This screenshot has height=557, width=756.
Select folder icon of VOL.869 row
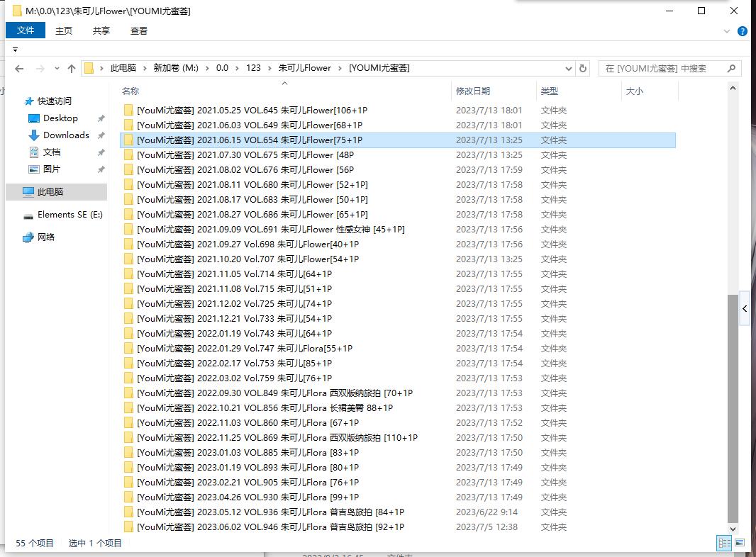[128, 438]
